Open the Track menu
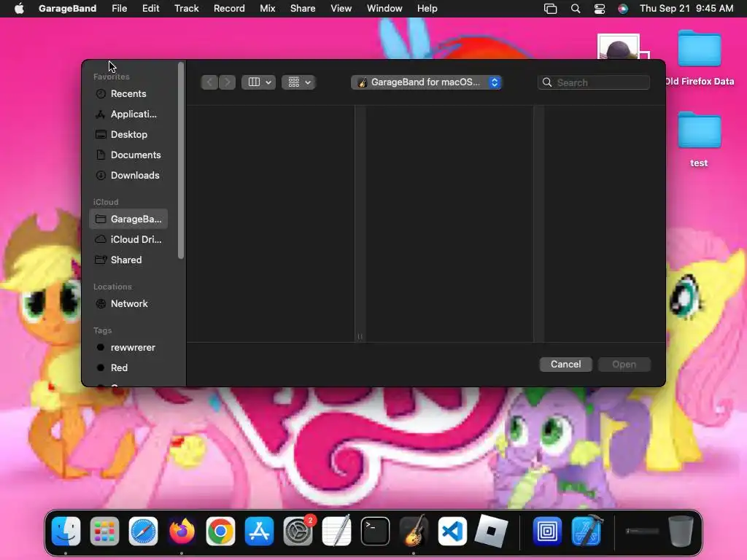 pos(186,9)
